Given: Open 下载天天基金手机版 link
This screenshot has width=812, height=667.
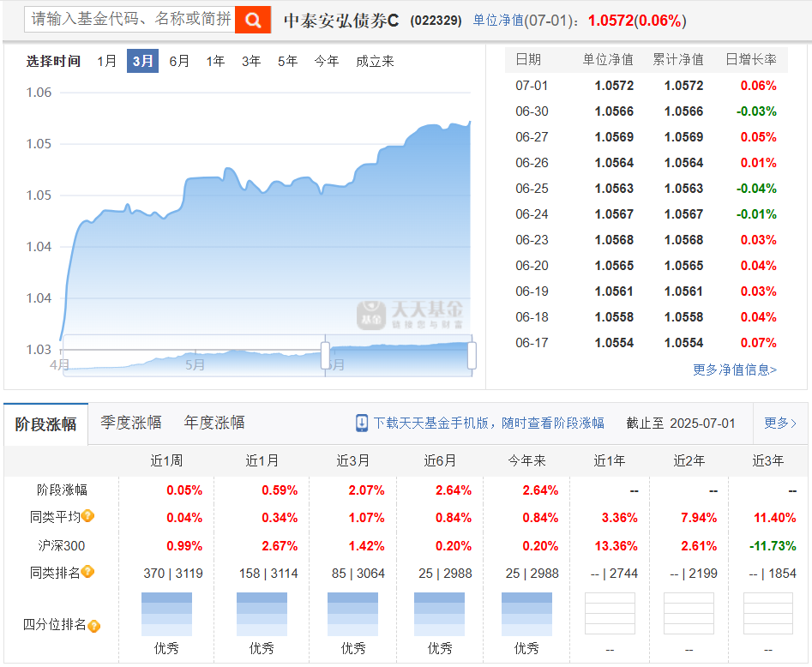Looking at the screenshot, I should point(489,423).
